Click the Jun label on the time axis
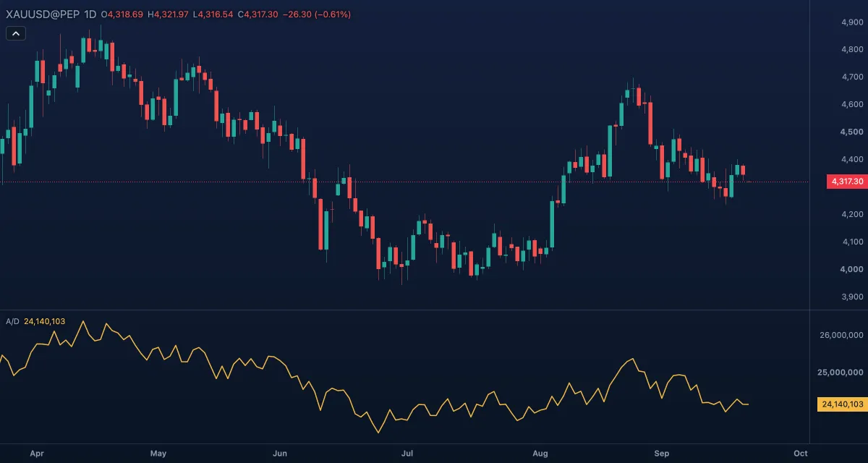 (x=281, y=454)
